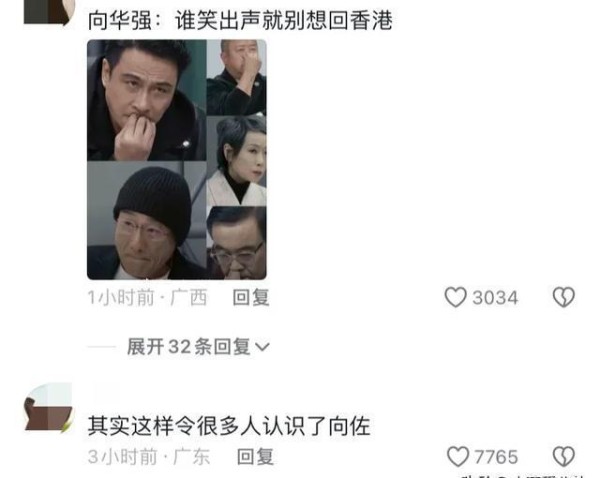Tap the man in black beanie photo

[147, 220]
